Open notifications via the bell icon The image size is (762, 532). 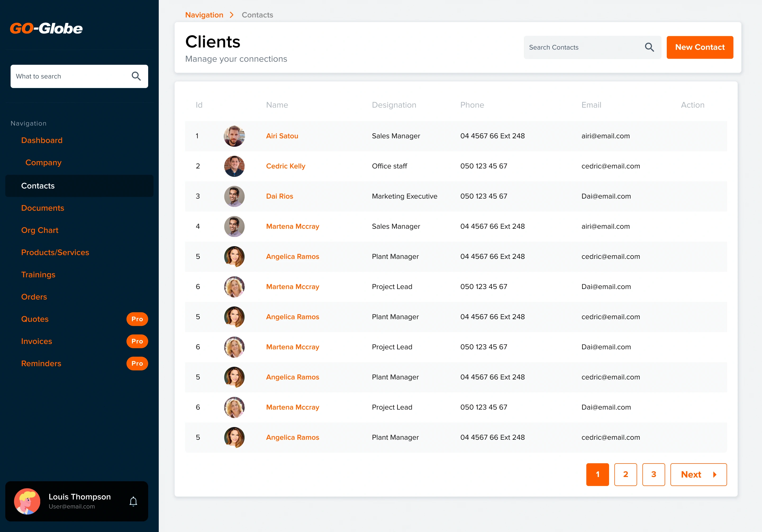point(133,501)
